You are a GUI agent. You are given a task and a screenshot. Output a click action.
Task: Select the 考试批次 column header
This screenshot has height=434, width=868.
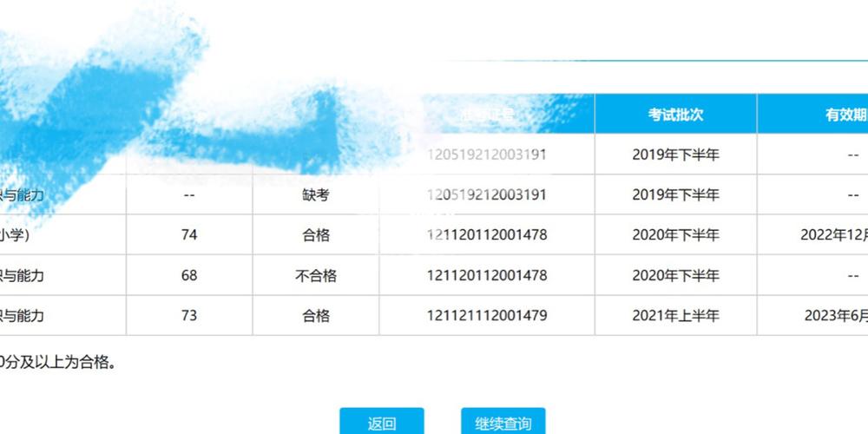tap(675, 115)
